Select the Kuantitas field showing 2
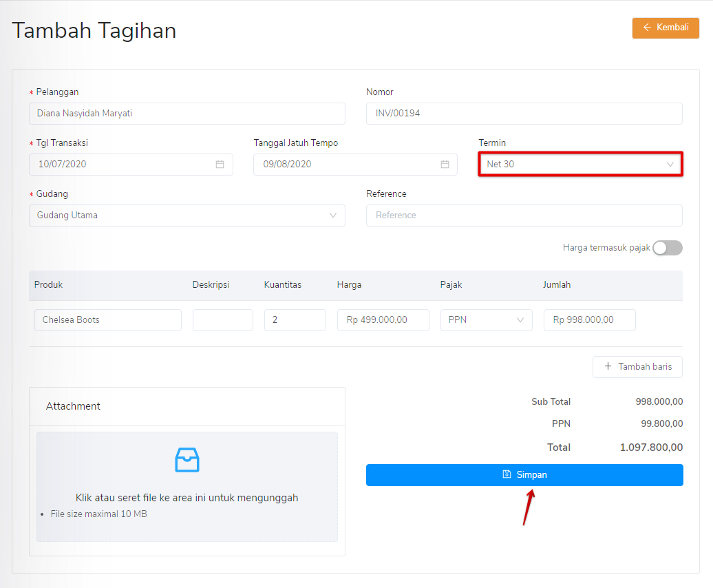The width and height of the screenshot is (713, 588). [295, 319]
